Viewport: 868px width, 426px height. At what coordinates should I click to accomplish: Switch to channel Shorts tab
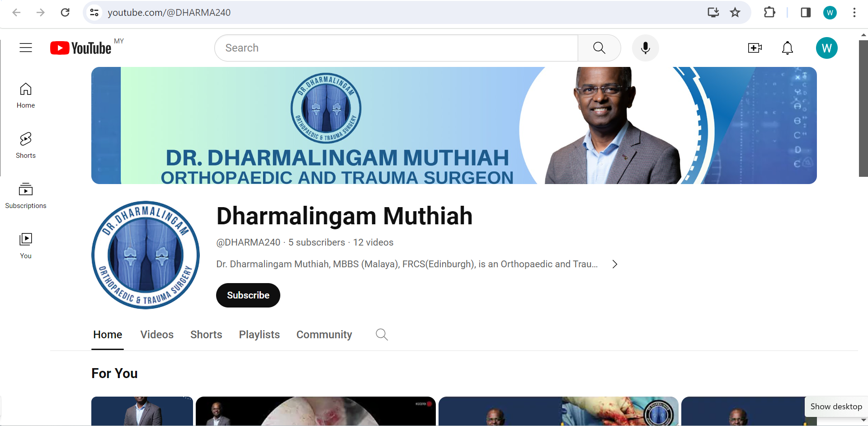coord(206,335)
